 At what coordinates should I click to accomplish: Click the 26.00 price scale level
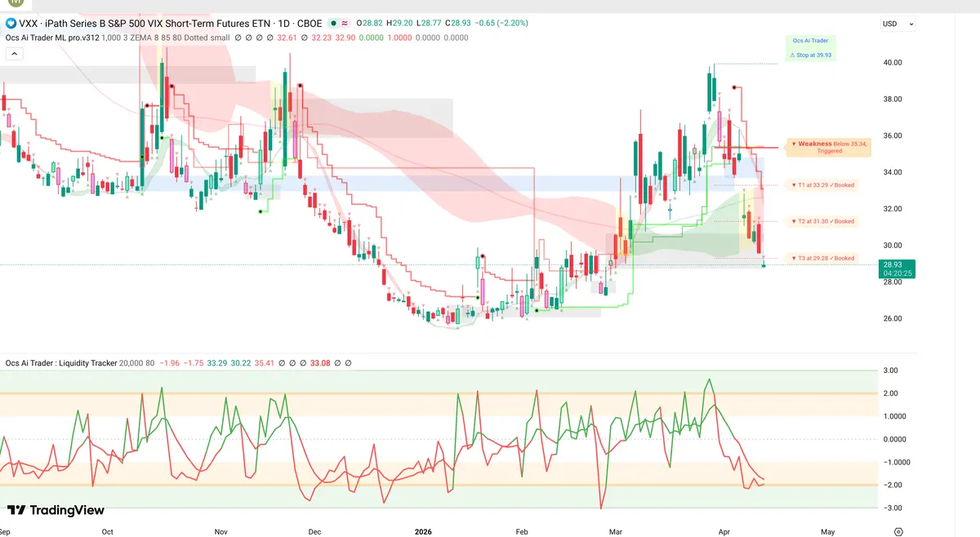click(x=892, y=318)
